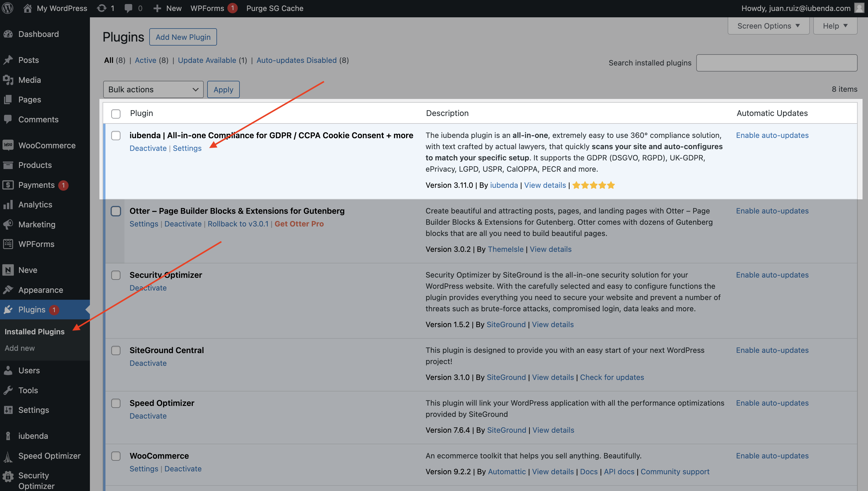Open Installed Plugins menu item

pyautogui.click(x=34, y=331)
